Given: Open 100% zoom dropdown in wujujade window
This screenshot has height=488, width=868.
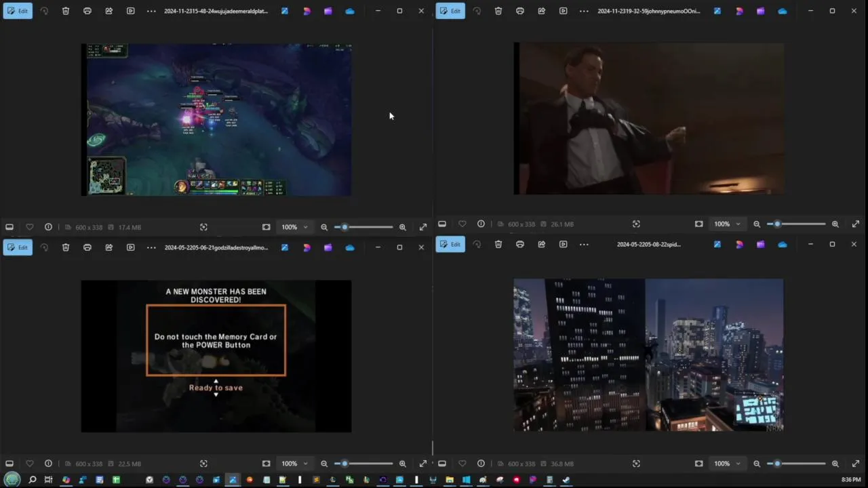Looking at the screenshot, I should point(295,227).
